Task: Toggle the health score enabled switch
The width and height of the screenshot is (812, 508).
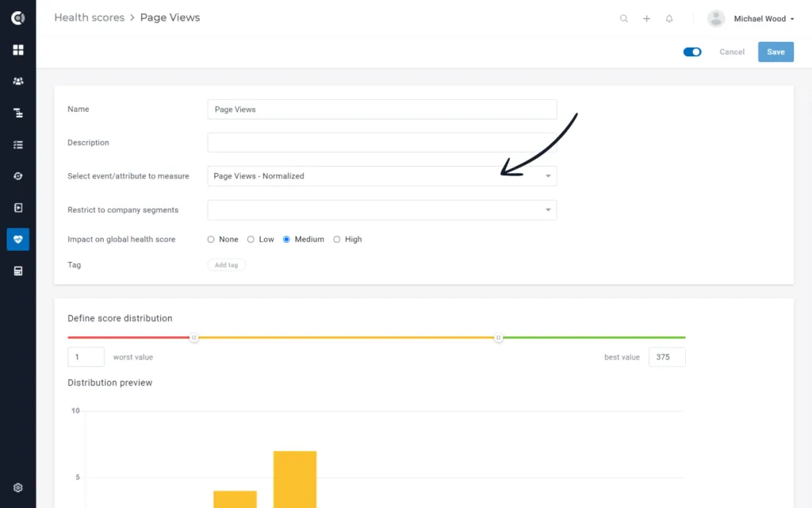Action: pos(692,52)
